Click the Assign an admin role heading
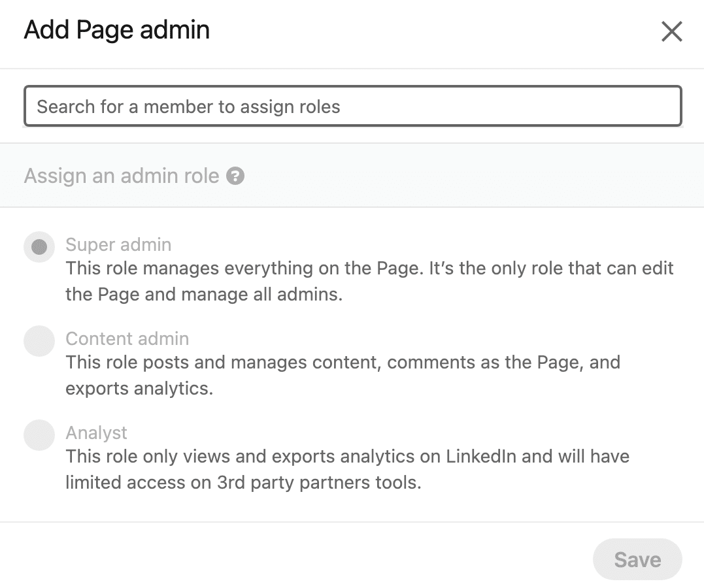 click(x=122, y=176)
